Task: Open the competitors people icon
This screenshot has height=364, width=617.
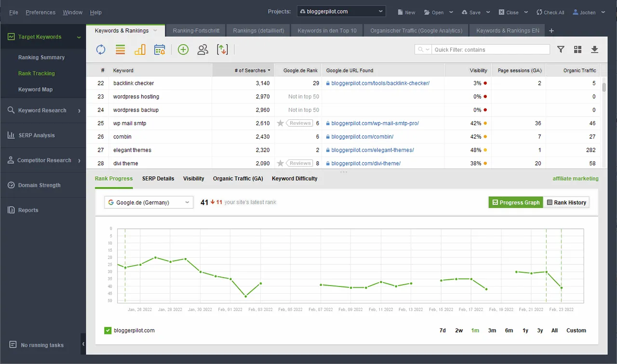Action: coord(203,49)
